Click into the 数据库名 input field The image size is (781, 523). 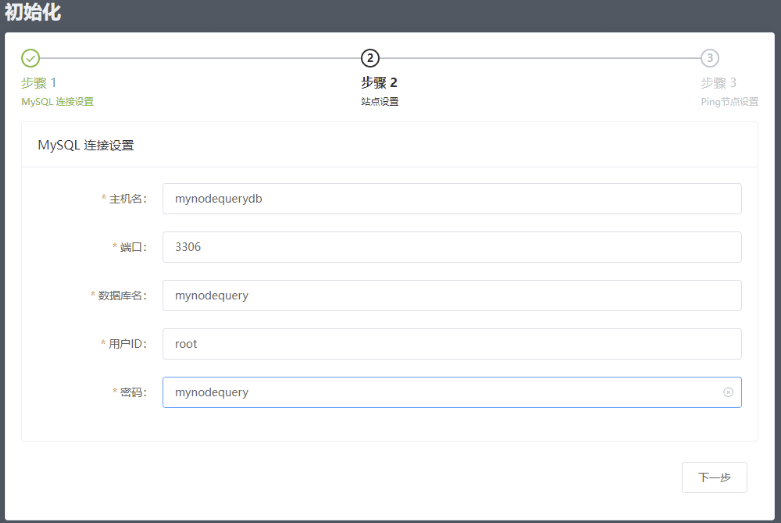(451, 295)
